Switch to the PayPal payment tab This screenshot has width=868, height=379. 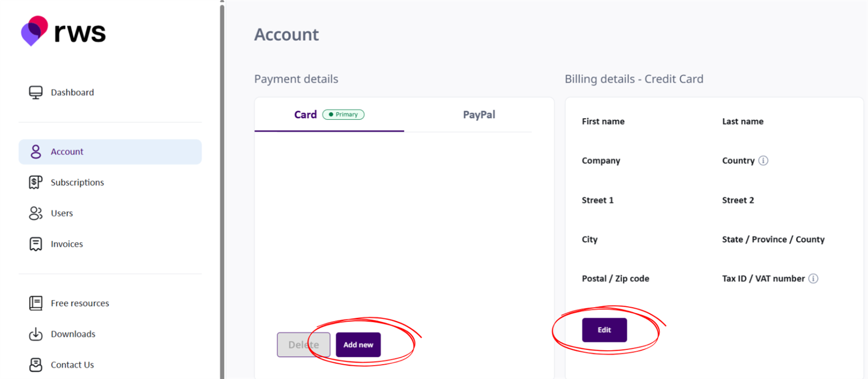pyautogui.click(x=479, y=115)
